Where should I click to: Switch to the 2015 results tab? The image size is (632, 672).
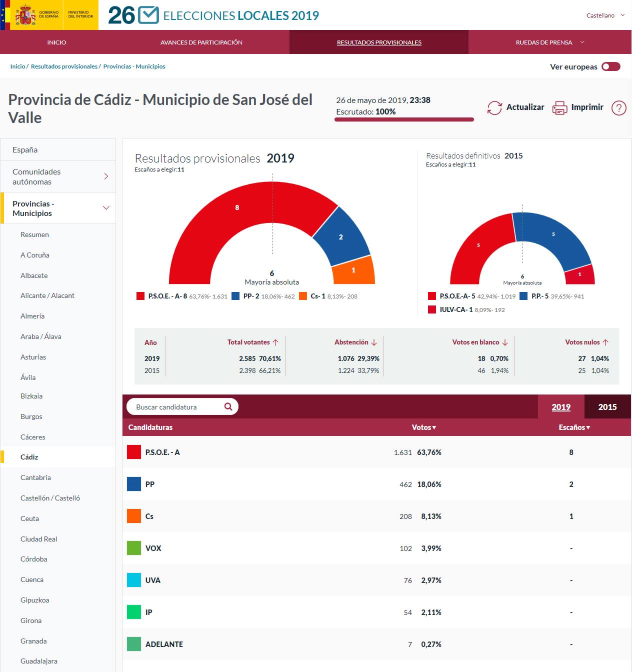607,406
